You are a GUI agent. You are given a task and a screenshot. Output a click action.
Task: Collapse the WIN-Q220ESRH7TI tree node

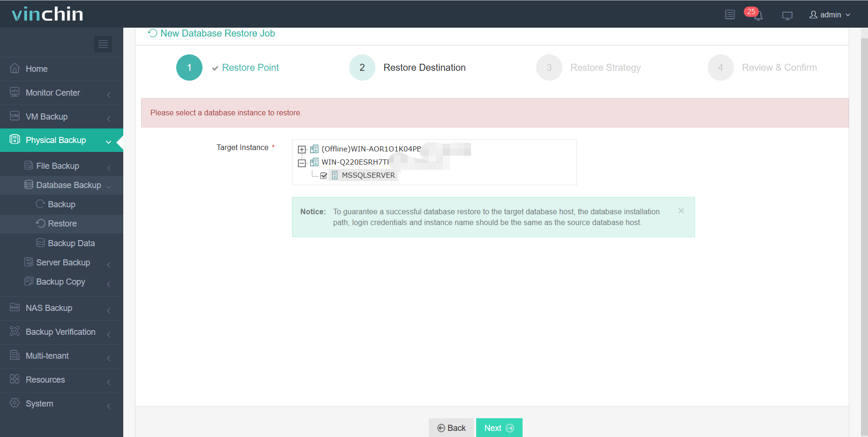point(302,163)
